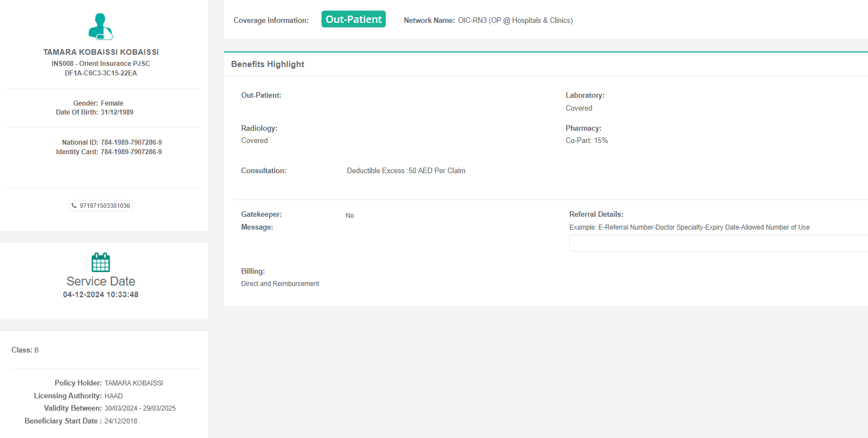
Task: Click the Consultation deductible excess text
Action: point(406,171)
